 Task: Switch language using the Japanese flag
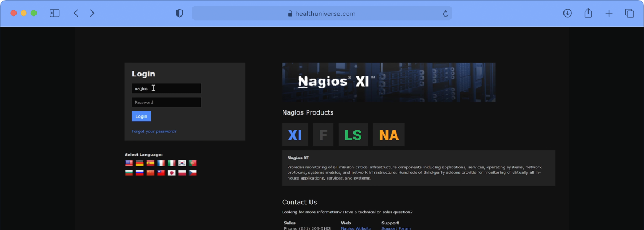coord(171,172)
